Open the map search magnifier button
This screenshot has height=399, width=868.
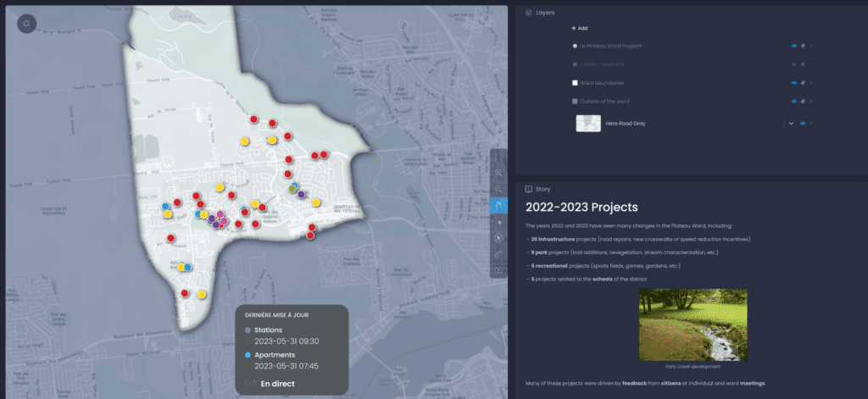tap(26, 23)
